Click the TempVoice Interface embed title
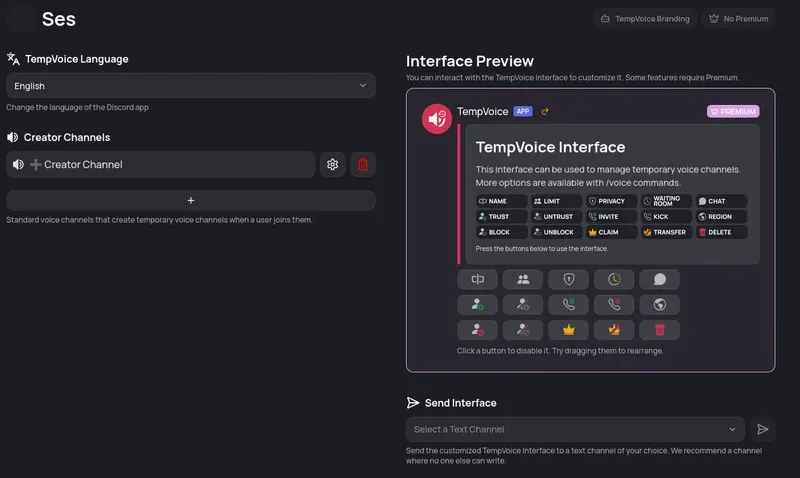The height and width of the screenshot is (478, 800). (550, 147)
